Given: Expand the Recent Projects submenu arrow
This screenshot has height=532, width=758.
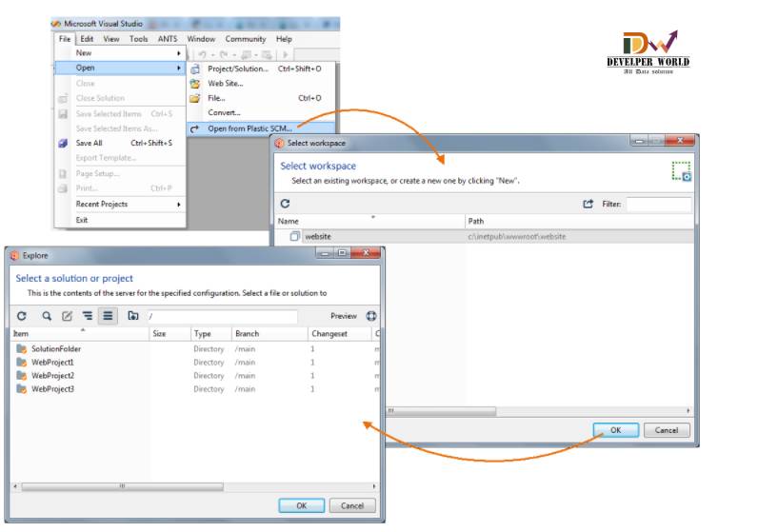Looking at the screenshot, I should (179, 205).
